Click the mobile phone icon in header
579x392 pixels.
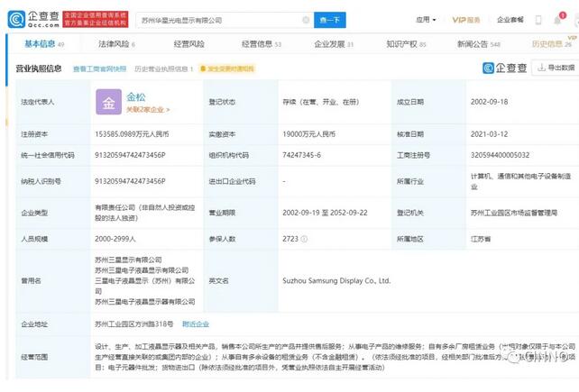pos(539,20)
